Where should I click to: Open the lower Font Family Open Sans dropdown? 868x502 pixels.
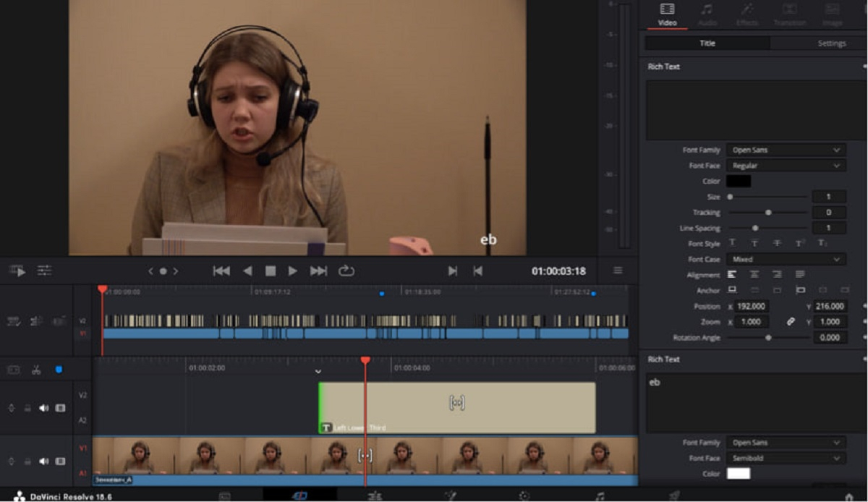(786, 443)
